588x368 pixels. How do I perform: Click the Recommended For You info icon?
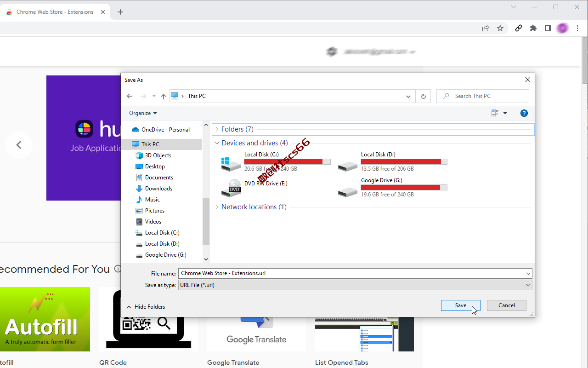pos(118,269)
